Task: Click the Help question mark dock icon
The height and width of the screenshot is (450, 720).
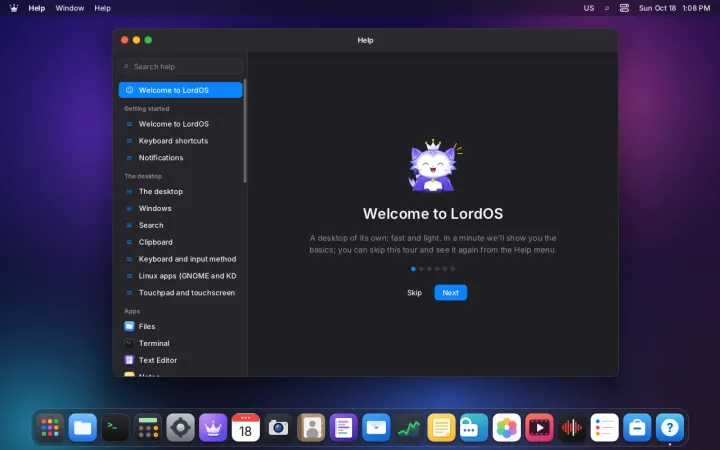Action: point(669,428)
